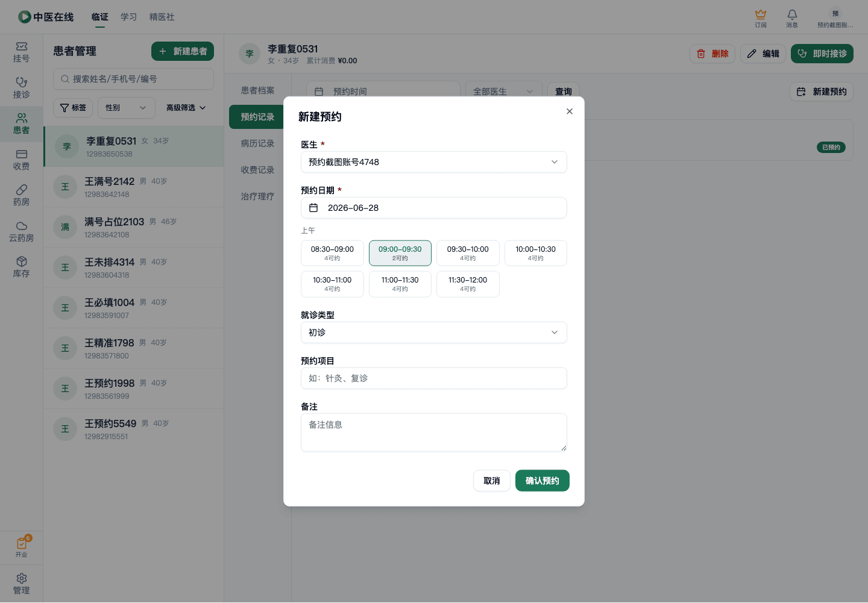Open the 开业 checklist icon with badge

click(21, 547)
